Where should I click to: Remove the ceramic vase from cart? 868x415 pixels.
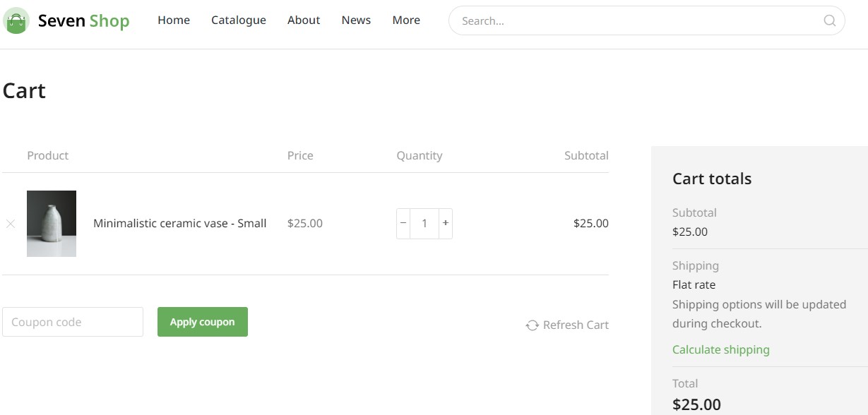(x=11, y=224)
